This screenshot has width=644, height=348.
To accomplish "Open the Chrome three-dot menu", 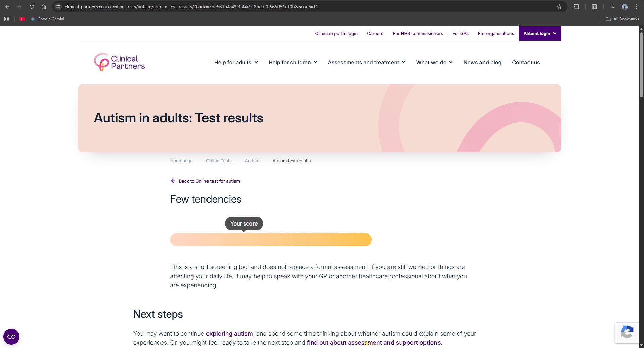I will pos(637,7).
